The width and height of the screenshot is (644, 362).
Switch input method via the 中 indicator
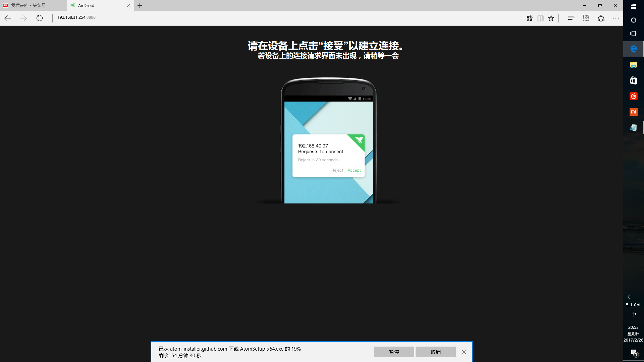pyautogui.click(x=634, y=314)
